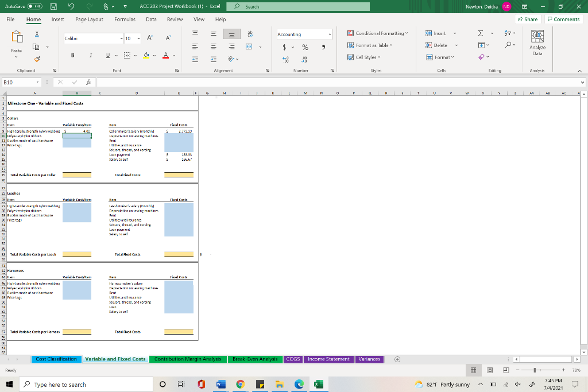Turn on the AutoSave switch

[34, 6]
